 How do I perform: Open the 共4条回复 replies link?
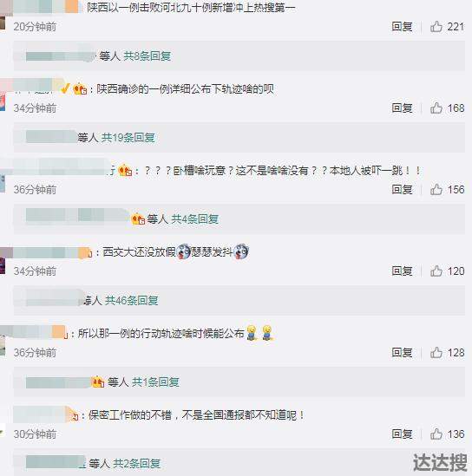pos(195,218)
